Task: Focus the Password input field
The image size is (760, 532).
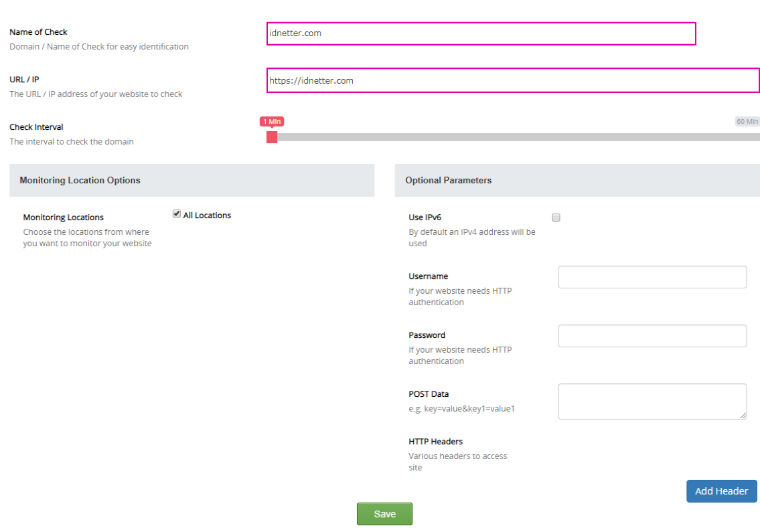Action: coord(652,336)
